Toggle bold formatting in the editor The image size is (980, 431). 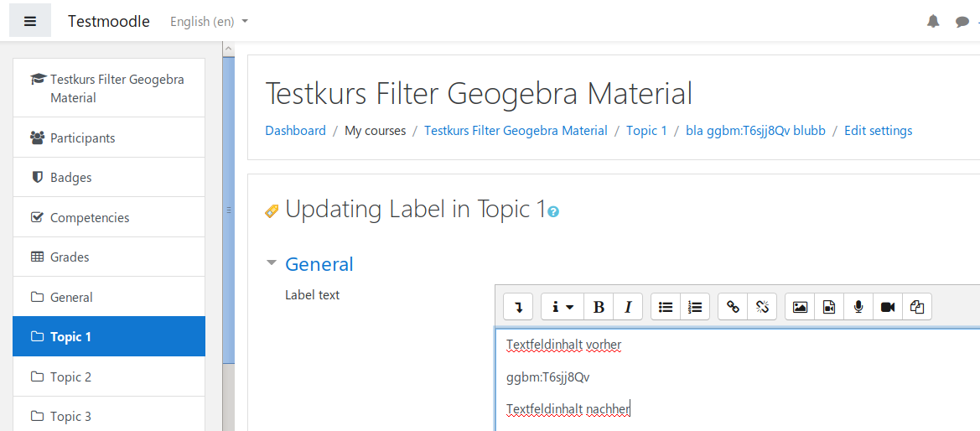pyautogui.click(x=599, y=307)
